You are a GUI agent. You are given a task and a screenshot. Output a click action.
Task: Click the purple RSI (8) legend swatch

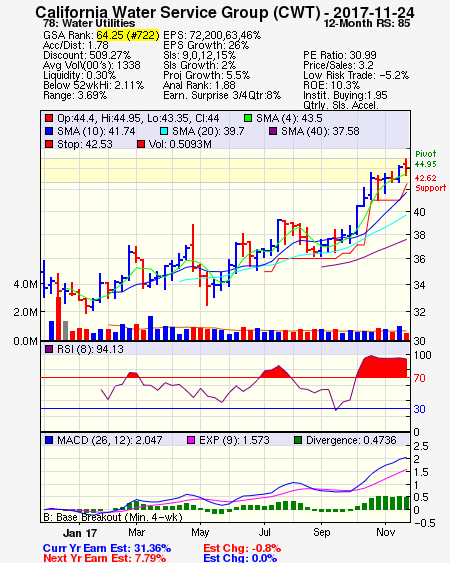[49, 349]
